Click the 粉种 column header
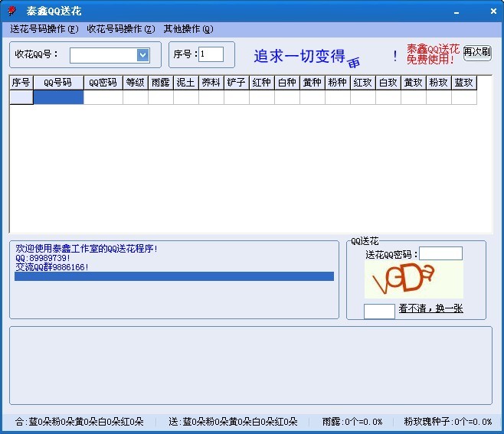Image resolution: width=504 pixels, height=434 pixels. [x=338, y=83]
